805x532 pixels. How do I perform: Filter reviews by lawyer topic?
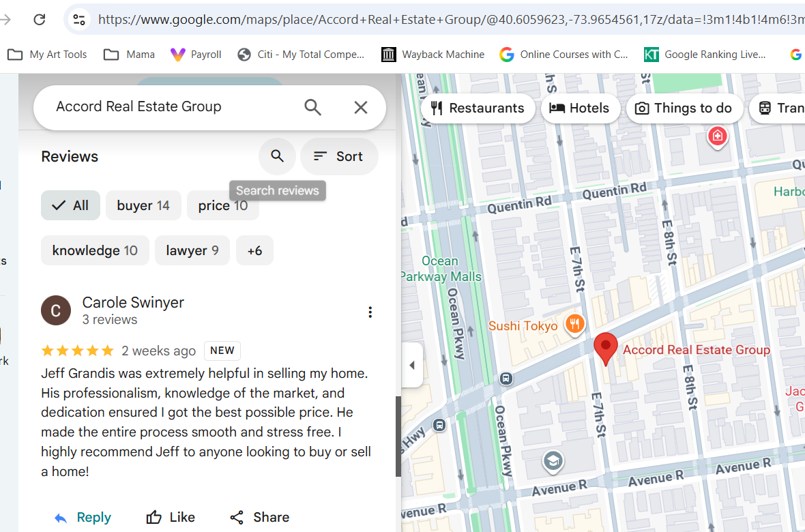click(192, 250)
